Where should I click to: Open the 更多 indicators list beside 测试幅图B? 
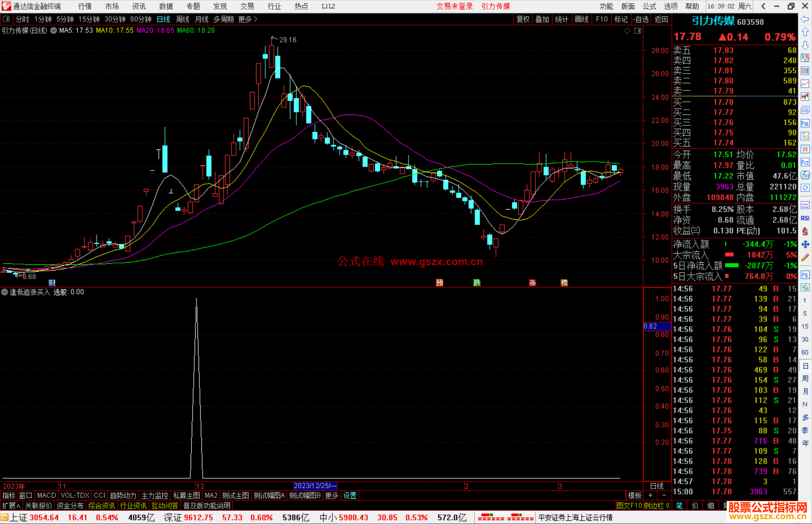[332, 495]
